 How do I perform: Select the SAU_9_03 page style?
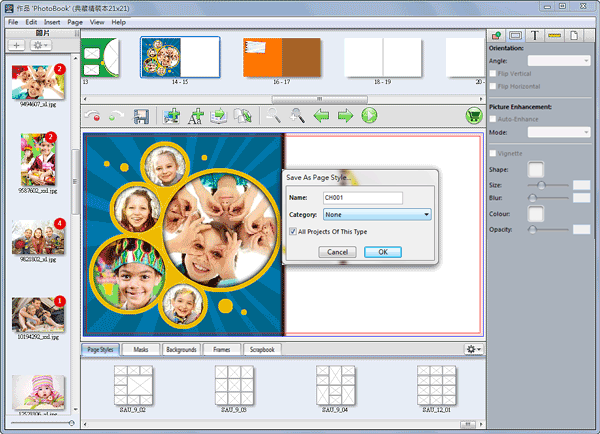click(x=234, y=385)
